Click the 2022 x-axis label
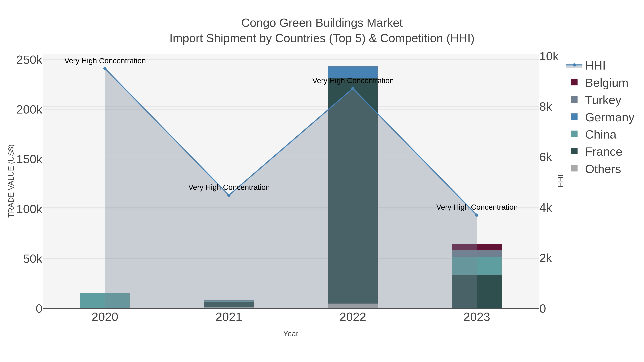The width and height of the screenshot is (644, 362). (353, 317)
